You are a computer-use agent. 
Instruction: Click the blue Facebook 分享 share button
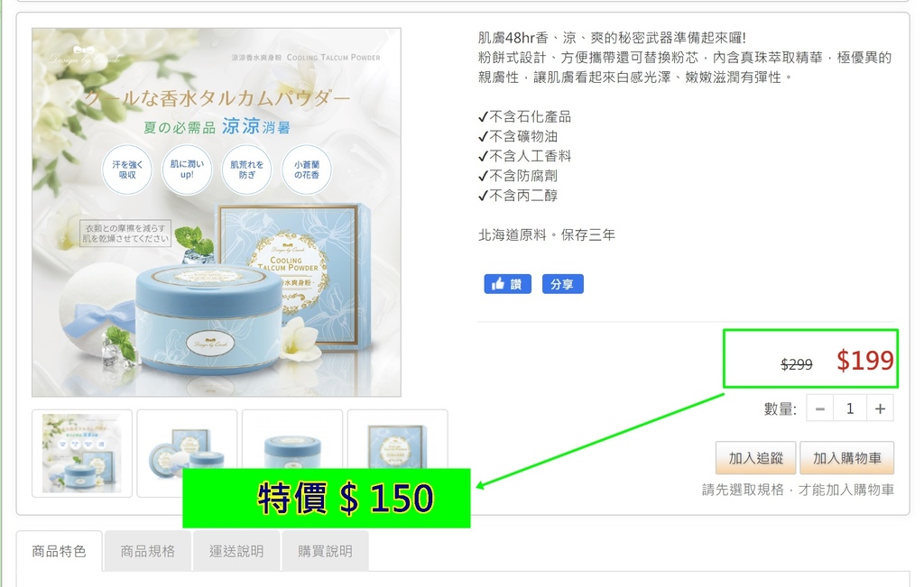point(562,284)
